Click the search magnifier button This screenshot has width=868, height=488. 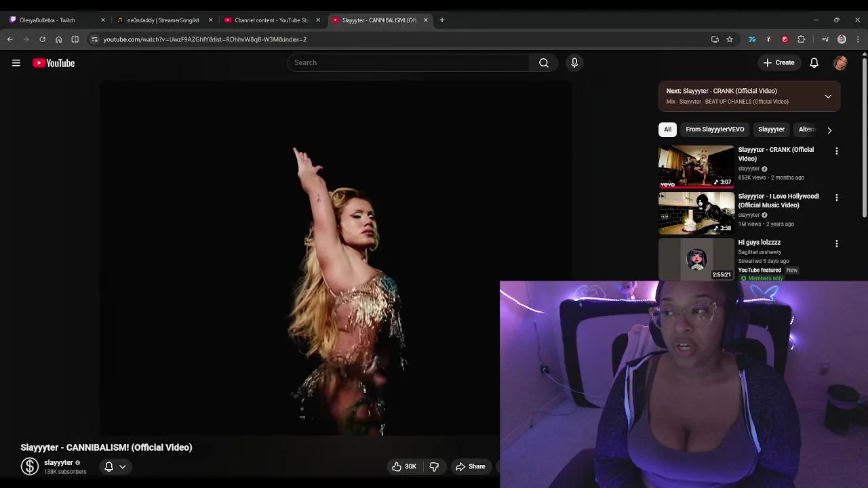click(544, 62)
